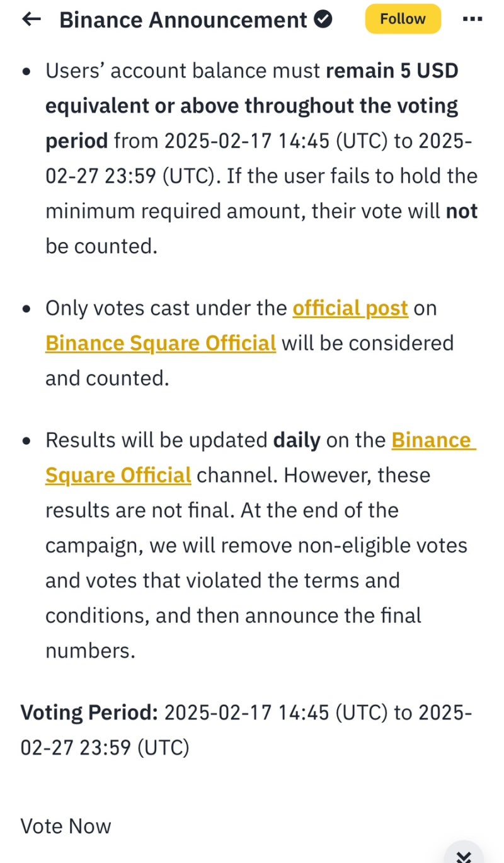Image resolution: width=504 pixels, height=863 pixels.
Task: Click the bold word "daily"
Action: point(296,440)
